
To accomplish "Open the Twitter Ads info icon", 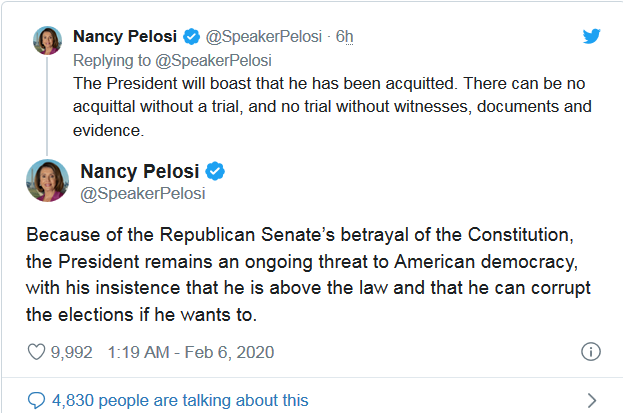I will (591, 353).
